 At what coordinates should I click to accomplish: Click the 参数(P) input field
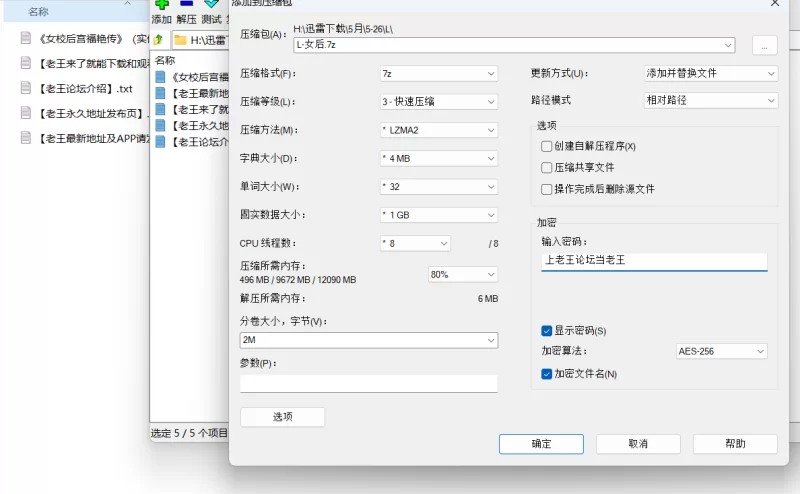(368, 383)
